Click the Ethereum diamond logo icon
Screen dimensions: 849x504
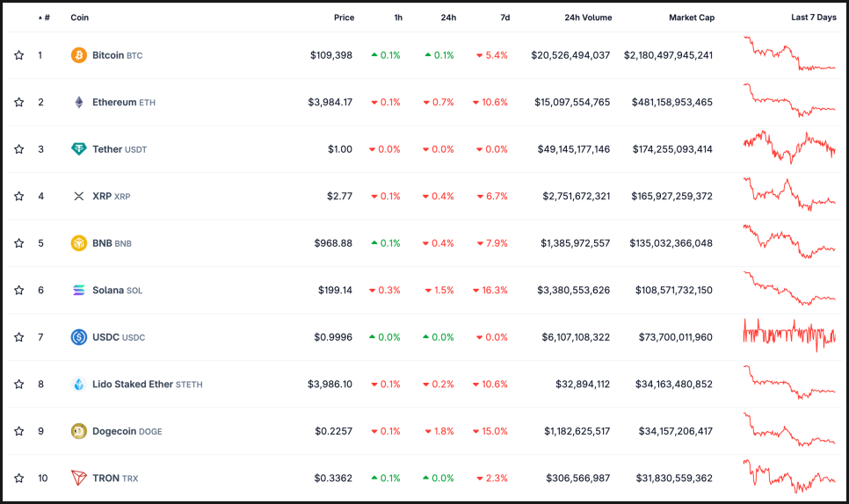pyautogui.click(x=78, y=102)
